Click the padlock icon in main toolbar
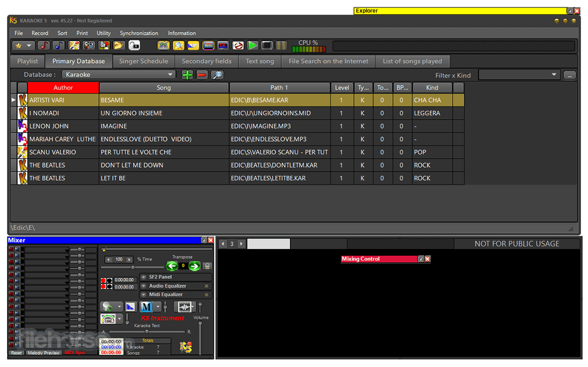 point(134,46)
